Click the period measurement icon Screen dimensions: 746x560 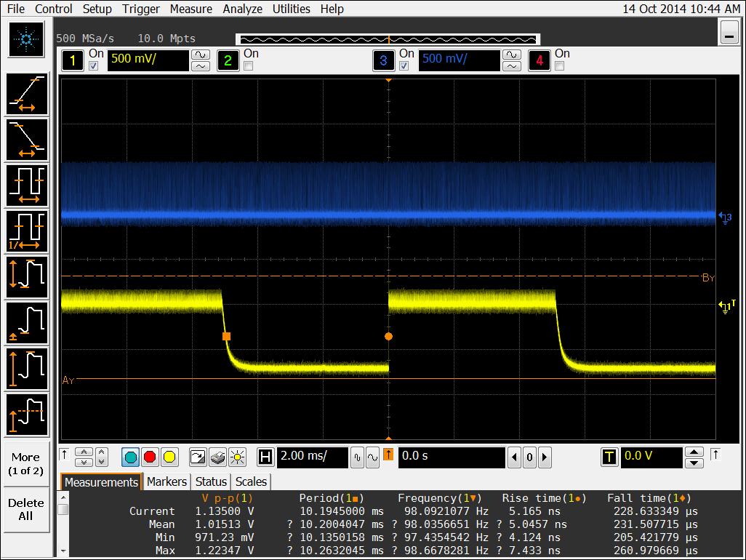(27, 185)
